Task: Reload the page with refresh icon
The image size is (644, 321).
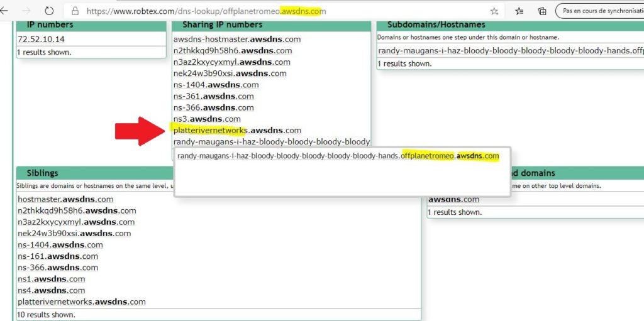Action: coord(49,11)
